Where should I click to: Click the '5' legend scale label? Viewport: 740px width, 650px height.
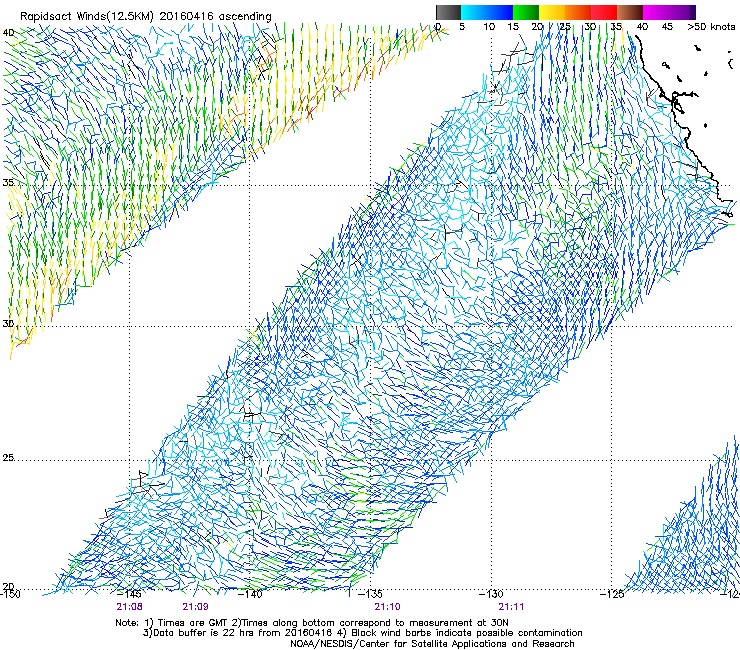pos(462,27)
